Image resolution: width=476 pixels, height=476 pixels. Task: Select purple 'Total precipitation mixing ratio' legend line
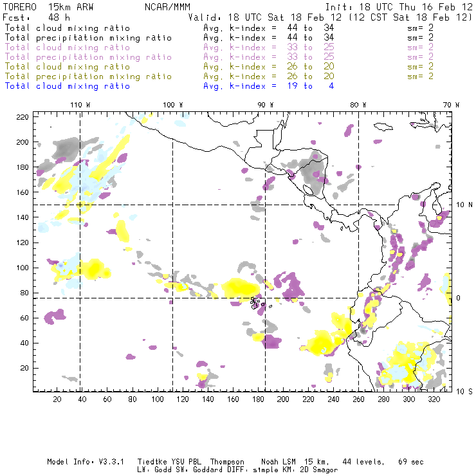coord(88,57)
